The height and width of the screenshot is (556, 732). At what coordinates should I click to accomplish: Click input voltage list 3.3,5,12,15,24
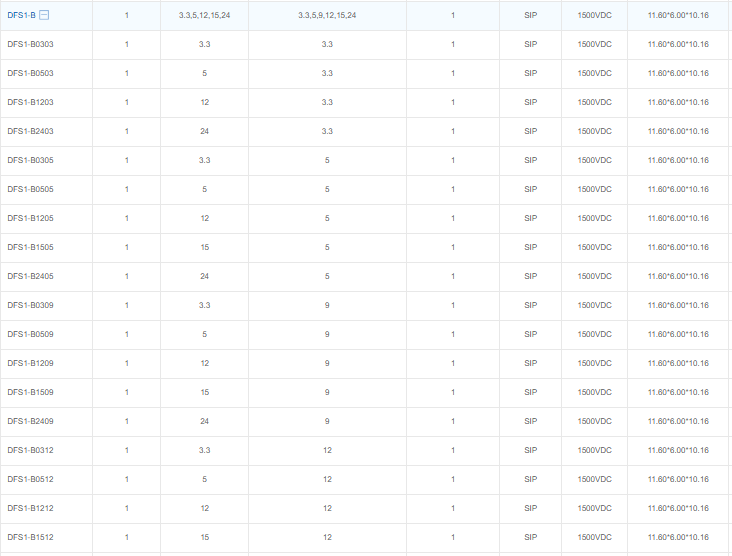click(204, 15)
